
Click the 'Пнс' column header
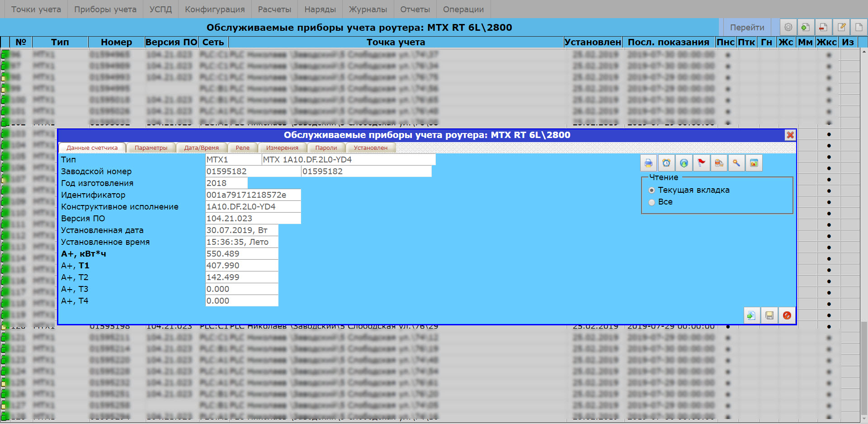coord(726,42)
